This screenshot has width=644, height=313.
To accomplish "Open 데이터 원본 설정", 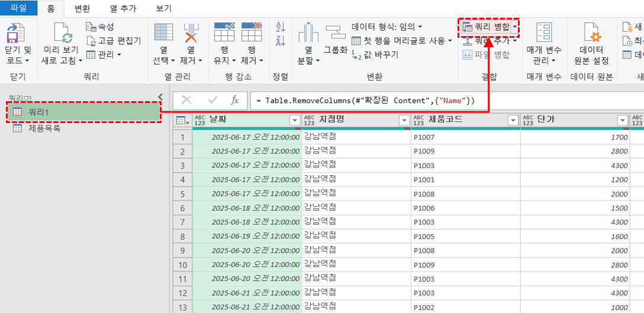I will [591, 34].
